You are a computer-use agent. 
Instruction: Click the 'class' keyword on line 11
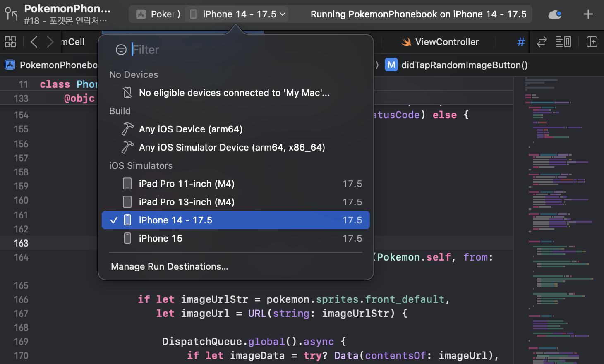(55, 84)
